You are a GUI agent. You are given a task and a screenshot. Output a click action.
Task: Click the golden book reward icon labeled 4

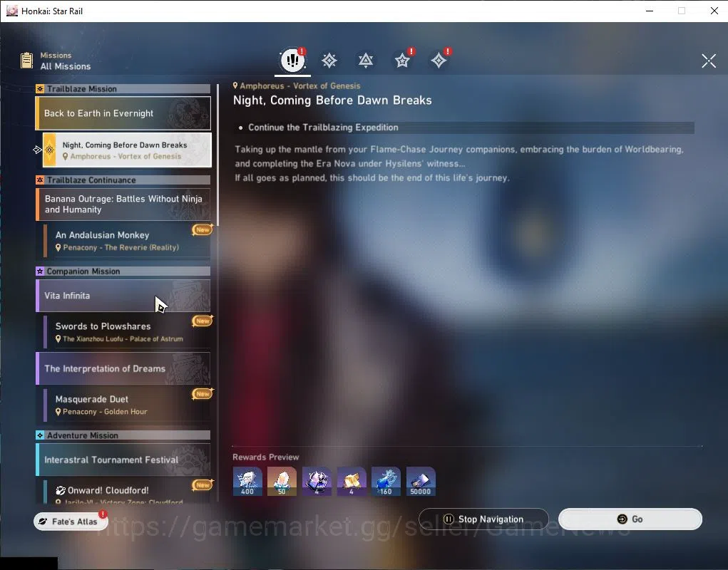(x=352, y=482)
